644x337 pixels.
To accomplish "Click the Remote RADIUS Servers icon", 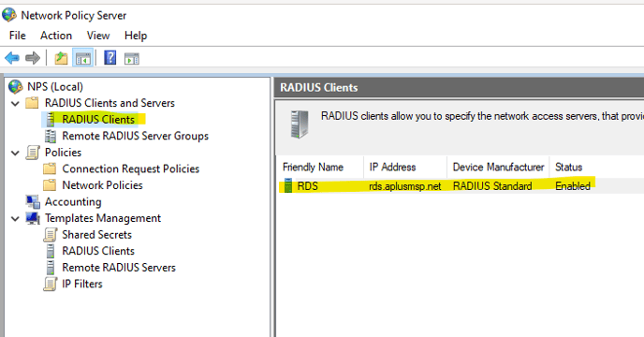I will pos(51,268).
